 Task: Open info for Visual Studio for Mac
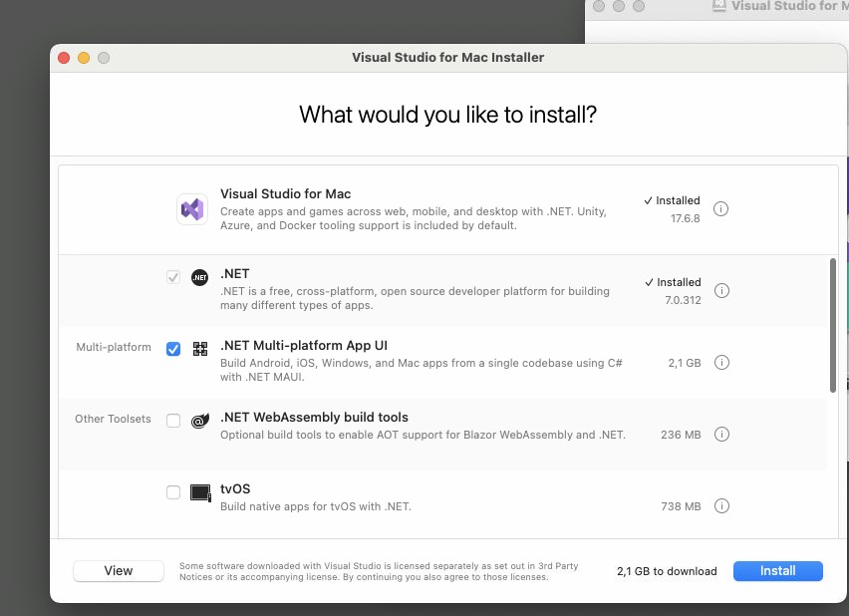[x=720, y=208]
